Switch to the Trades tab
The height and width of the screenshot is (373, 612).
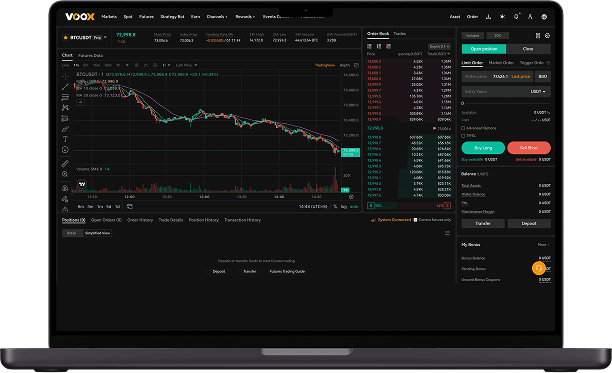click(400, 34)
